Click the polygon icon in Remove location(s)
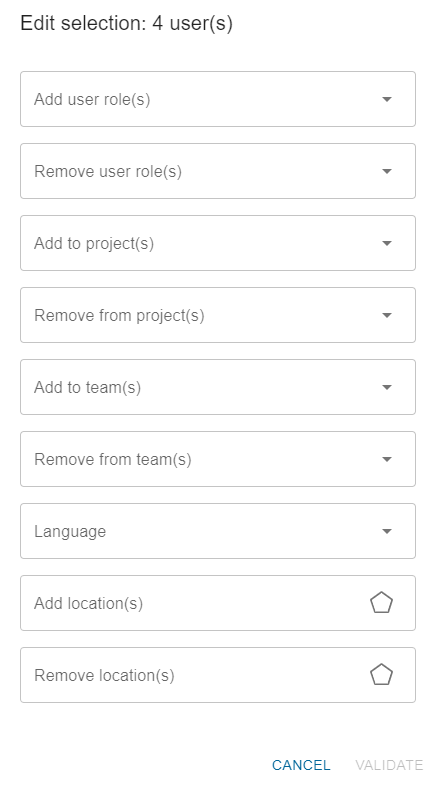This screenshot has height=786, width=435. click(381, 675)
